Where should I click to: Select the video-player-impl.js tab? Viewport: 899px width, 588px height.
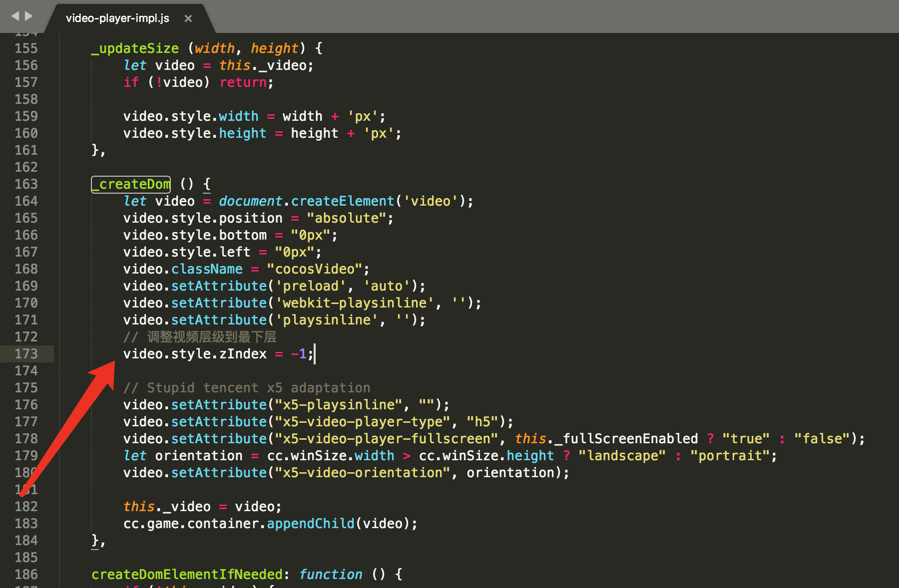click(x=117, y=18)
